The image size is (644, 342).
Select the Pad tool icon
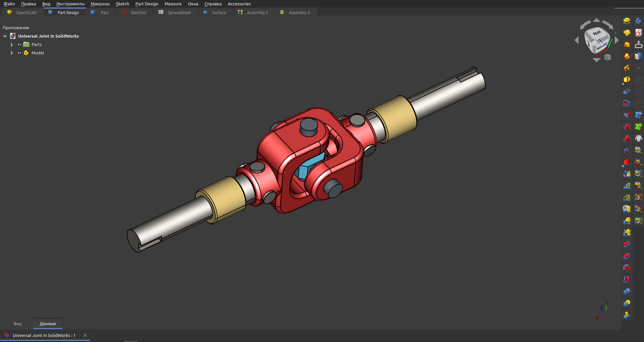pyautogui.click(x=627, y=21)
